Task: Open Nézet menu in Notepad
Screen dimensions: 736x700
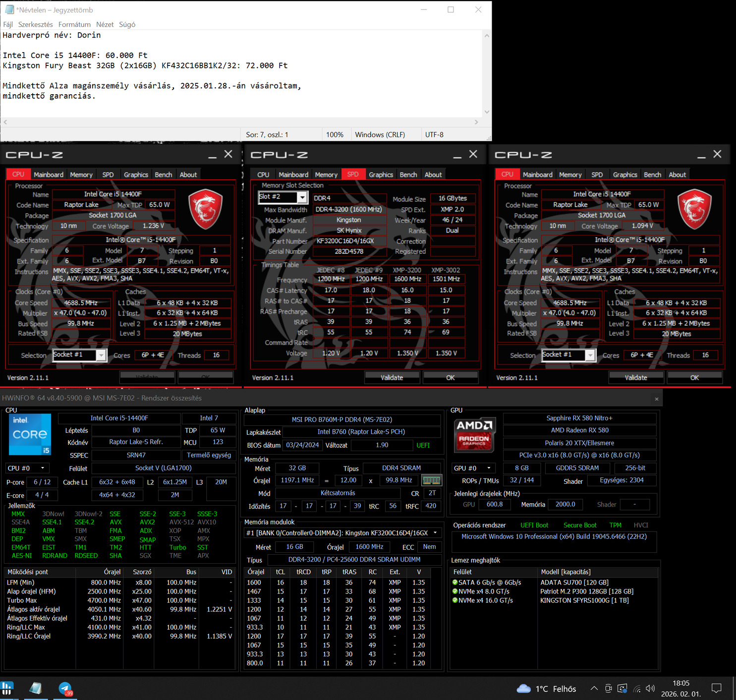Action: (x=105, y=24)
